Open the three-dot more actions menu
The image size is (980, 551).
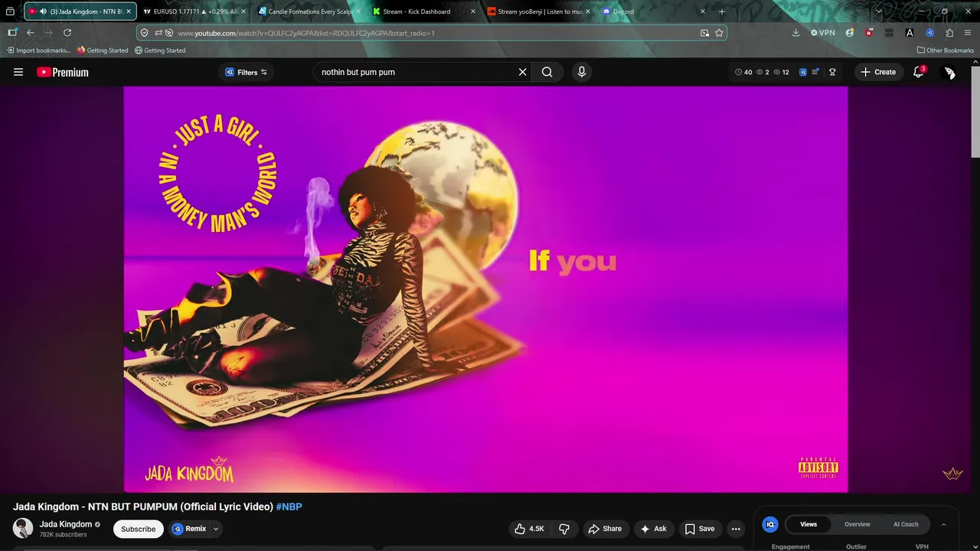point(736,529)
